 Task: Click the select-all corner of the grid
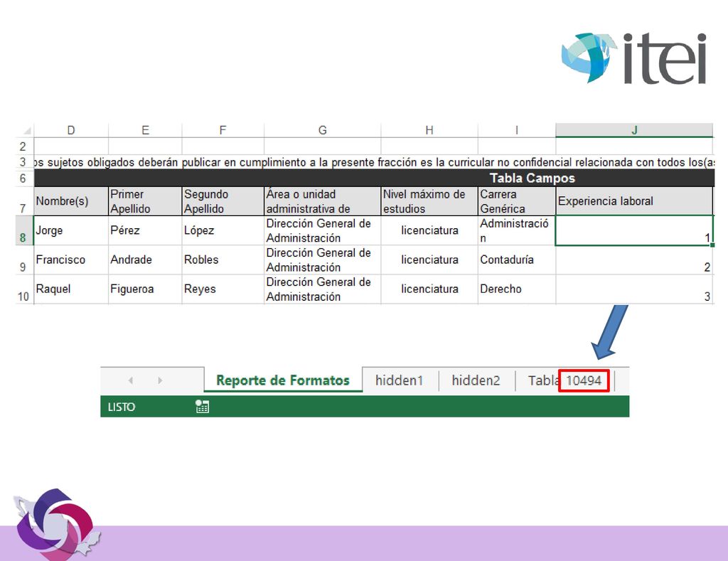point(27,131)
